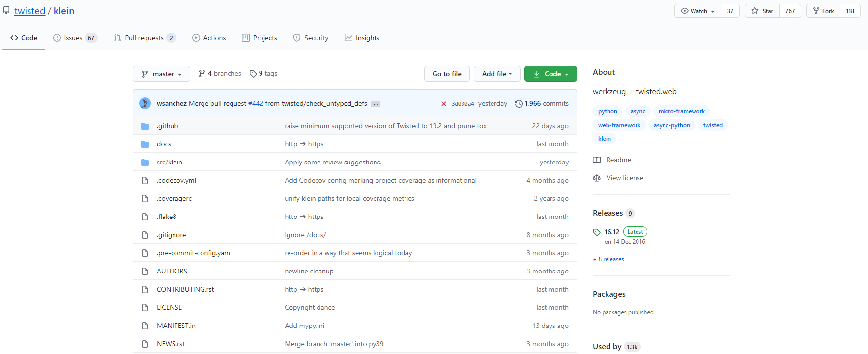868x354 pixels.
Task: Click the Readme book icon
Action: click(x=597, y=160)
